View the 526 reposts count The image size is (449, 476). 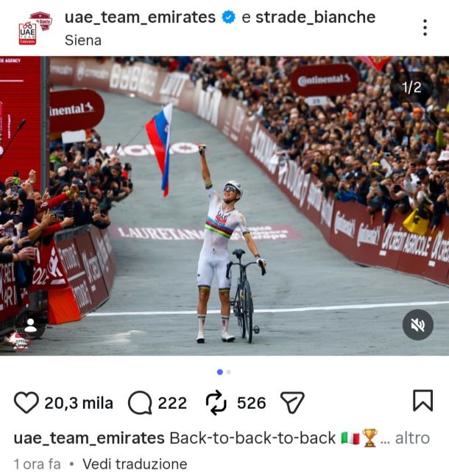click(x=251, y=403)
